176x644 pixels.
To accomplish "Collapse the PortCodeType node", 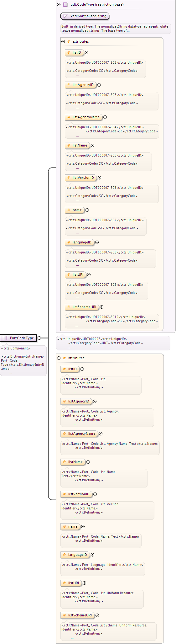I will (39, 338).
